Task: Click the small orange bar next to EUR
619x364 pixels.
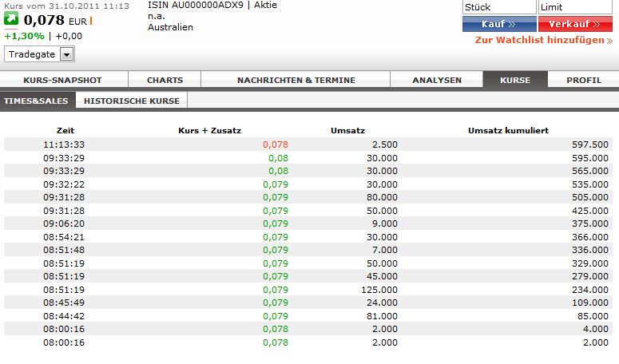Action: click(90, 21)
